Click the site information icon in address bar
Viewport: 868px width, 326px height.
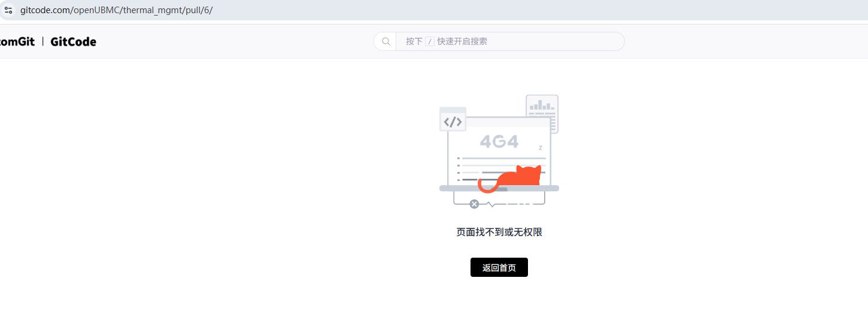[8, 10]
